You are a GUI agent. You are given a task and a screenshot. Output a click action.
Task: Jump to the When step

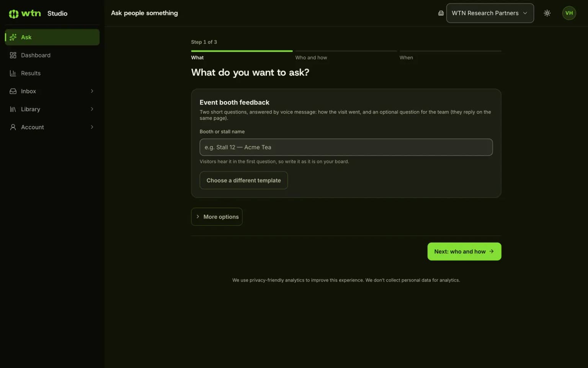point(406,58)
